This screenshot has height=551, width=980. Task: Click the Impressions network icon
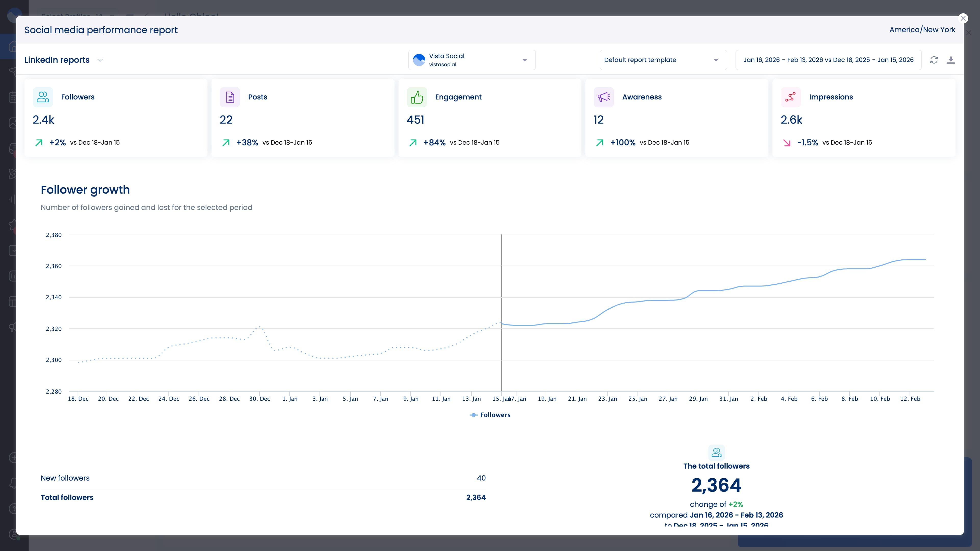tap(791, 97)
